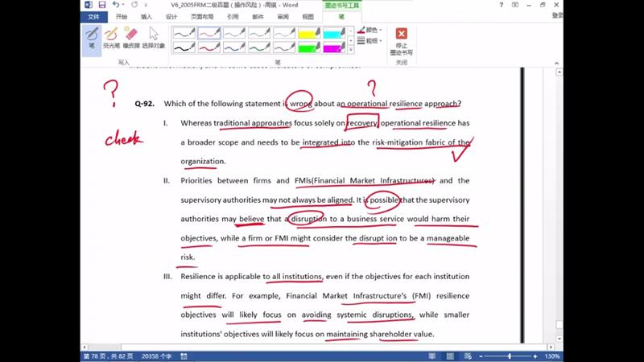
Task: Click the zoom in plus button
Action: (535, 356)
